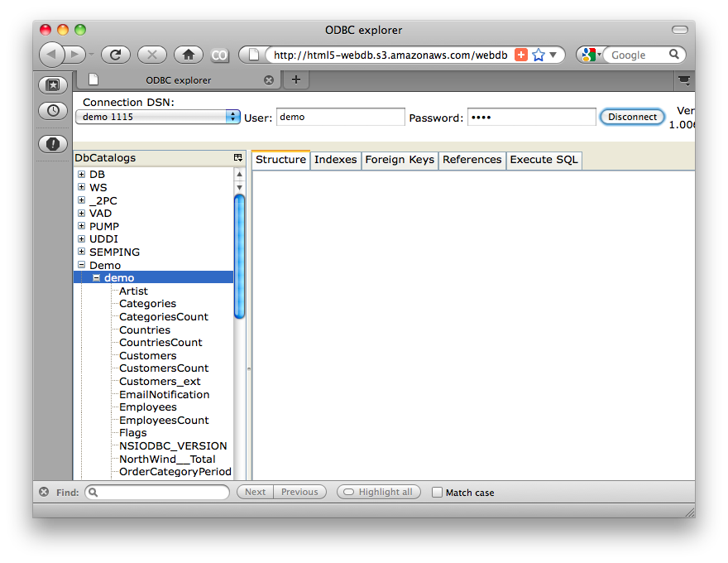Collapse the Demo catalog node
This screenshot has width=728, height=563.
tap(82, 266)
